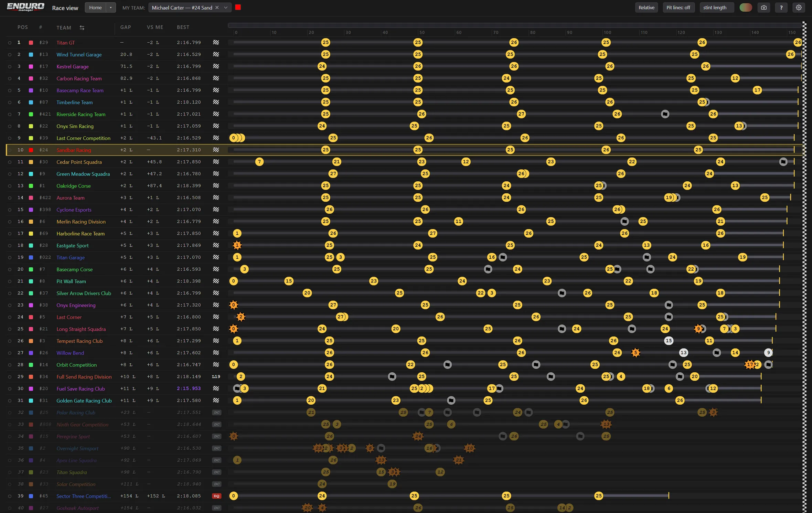
Task: Take a screenshot with the camera icon
Action: (763, 8)
